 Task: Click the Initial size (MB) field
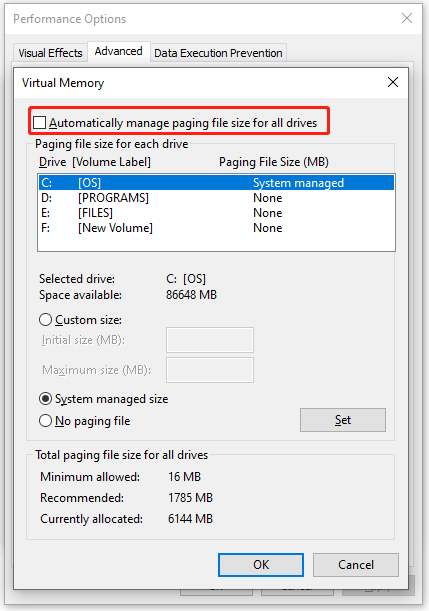(x=210, y=340)
